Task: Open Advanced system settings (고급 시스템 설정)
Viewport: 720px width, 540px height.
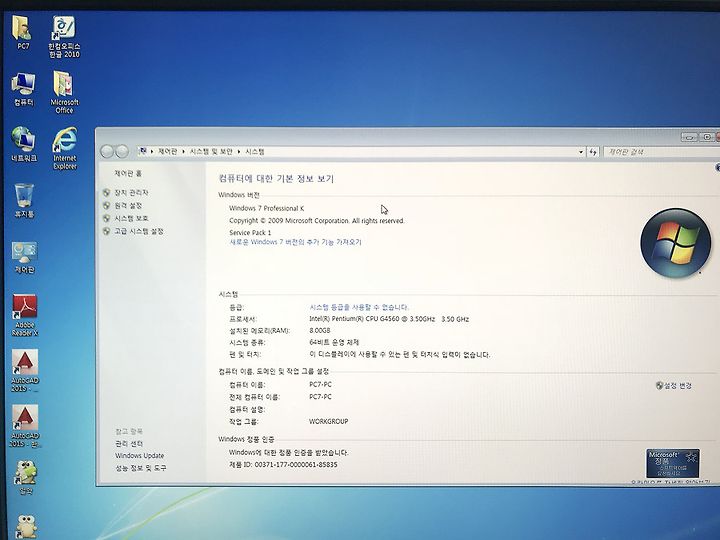Action: pos(139,231)
